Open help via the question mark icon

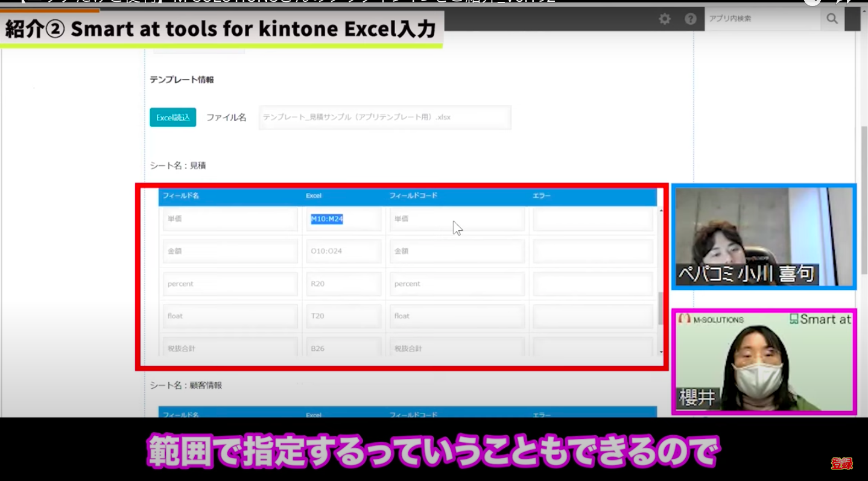689,19
